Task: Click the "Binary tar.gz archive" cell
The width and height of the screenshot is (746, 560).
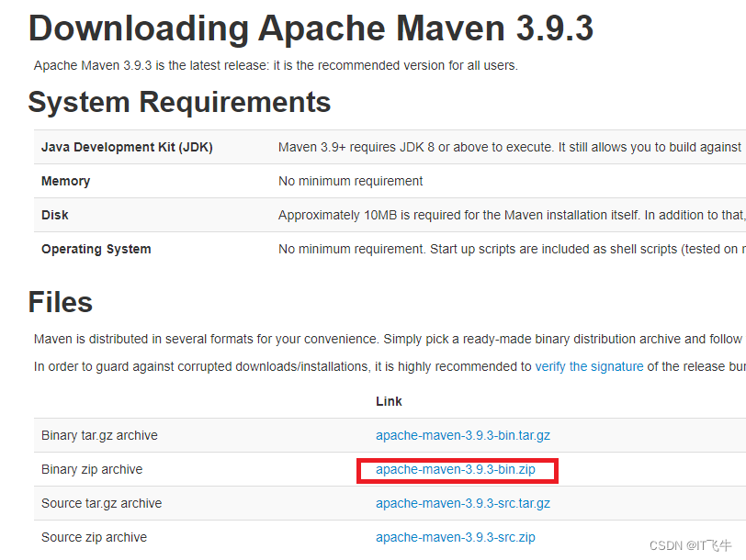Action: tap(99, 435)
